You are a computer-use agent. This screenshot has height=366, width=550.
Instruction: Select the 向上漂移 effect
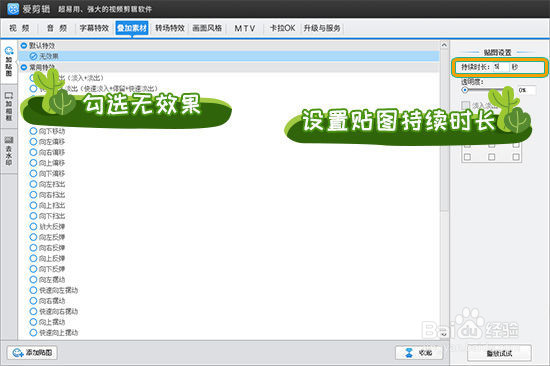tap(47, 163)
